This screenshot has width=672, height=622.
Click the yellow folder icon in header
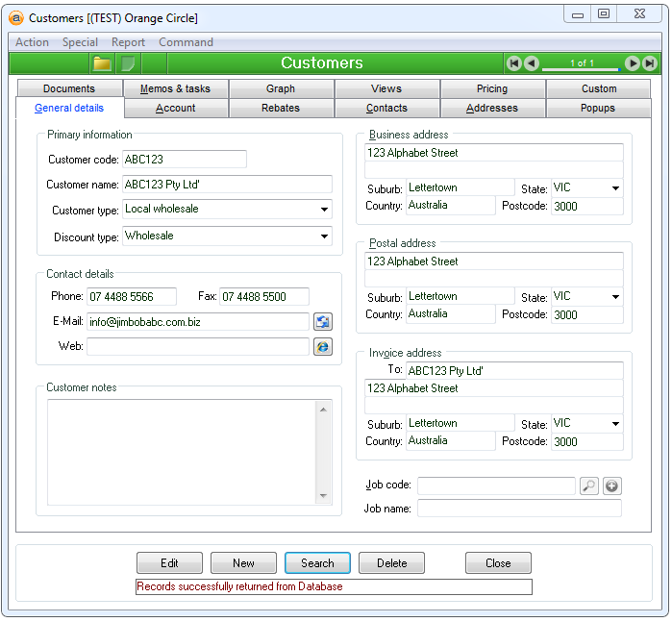102,63
